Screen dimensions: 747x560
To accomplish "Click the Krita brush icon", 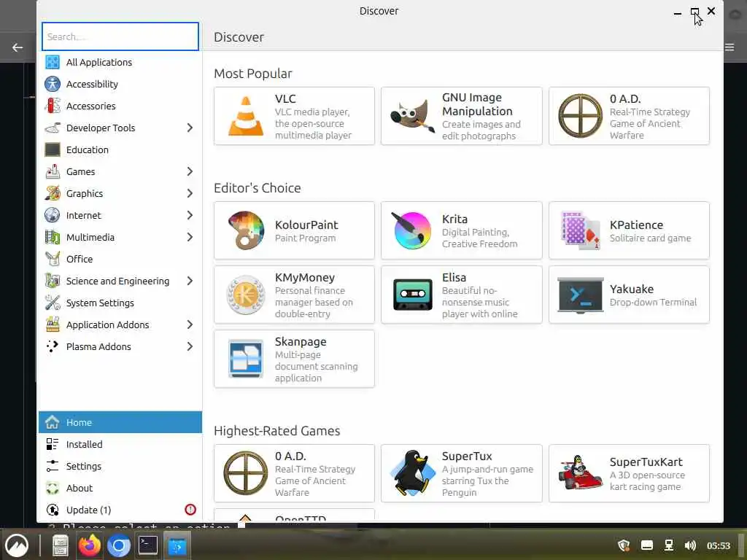I will pyautogui.click(x=412, y=230).
